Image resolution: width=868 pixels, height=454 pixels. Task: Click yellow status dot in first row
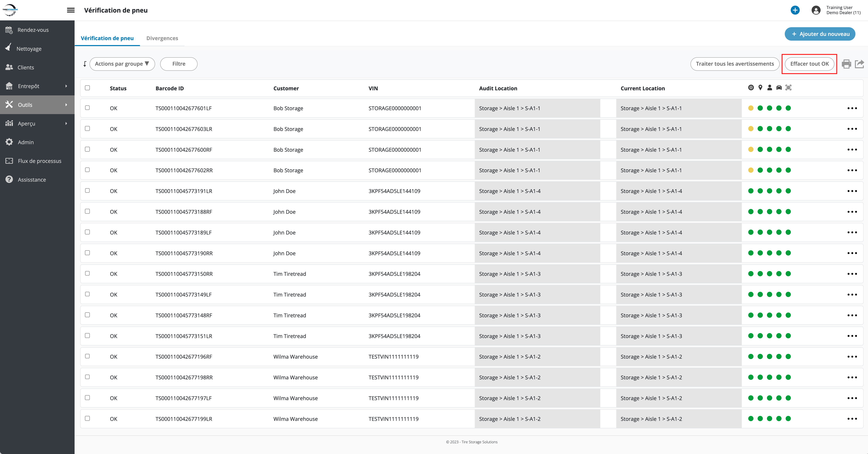(x=751, y=108)
